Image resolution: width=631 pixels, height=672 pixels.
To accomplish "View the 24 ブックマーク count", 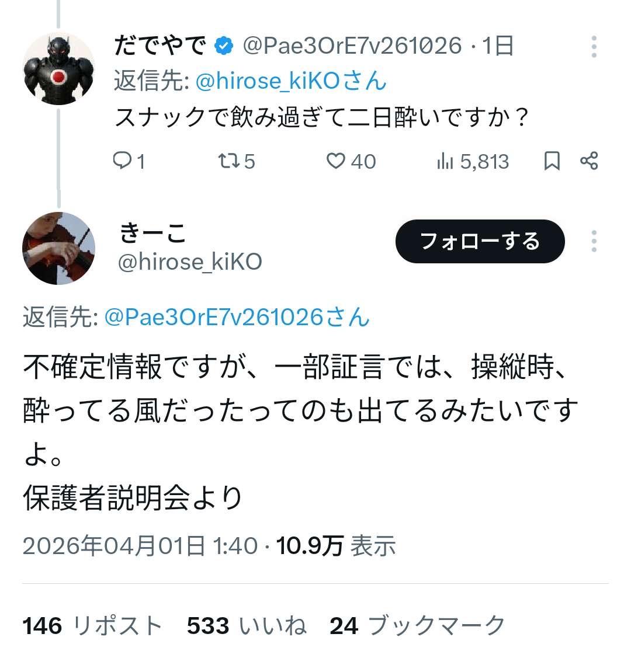I will 417,625.
